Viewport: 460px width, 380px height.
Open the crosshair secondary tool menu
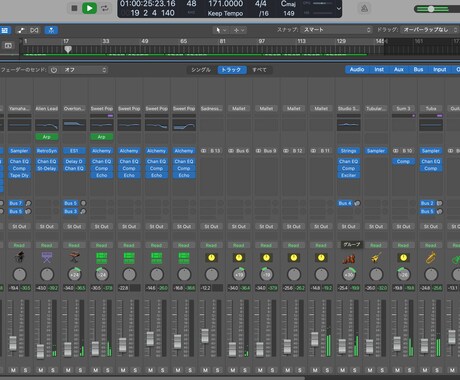pyautogui.click(x=239, y=30)
